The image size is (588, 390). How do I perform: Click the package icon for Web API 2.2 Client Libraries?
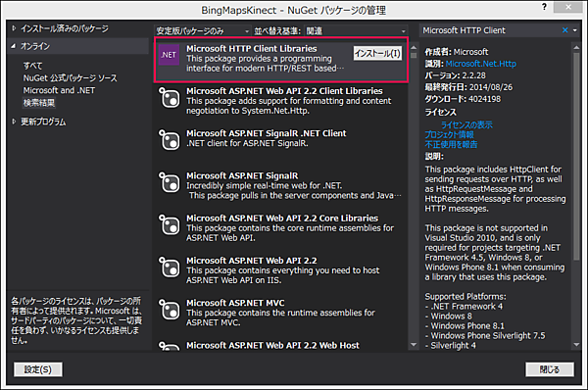pos(170,98)
